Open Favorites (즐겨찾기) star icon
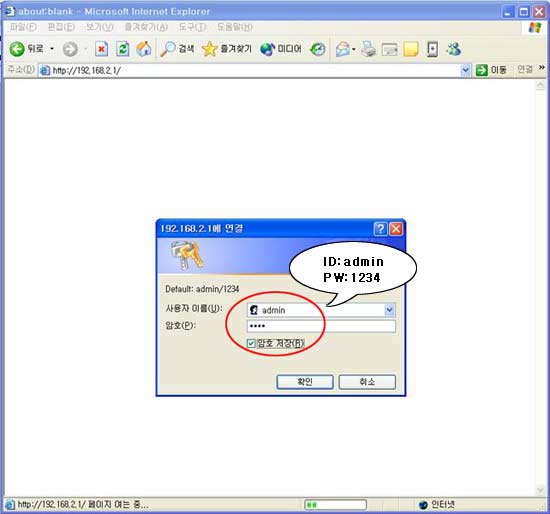The image size is (550, 514). pos(209,49)
